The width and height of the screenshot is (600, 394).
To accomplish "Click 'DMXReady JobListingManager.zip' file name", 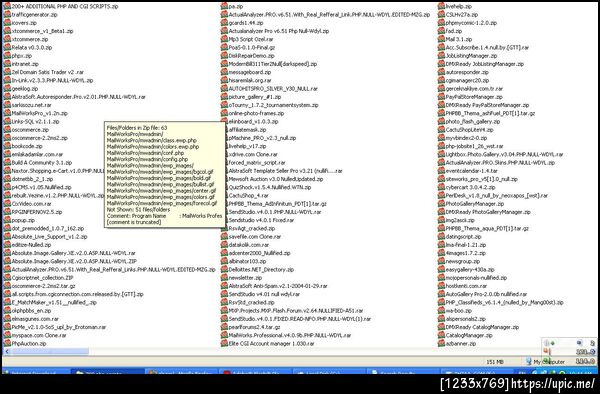I will tap(485, 64).
